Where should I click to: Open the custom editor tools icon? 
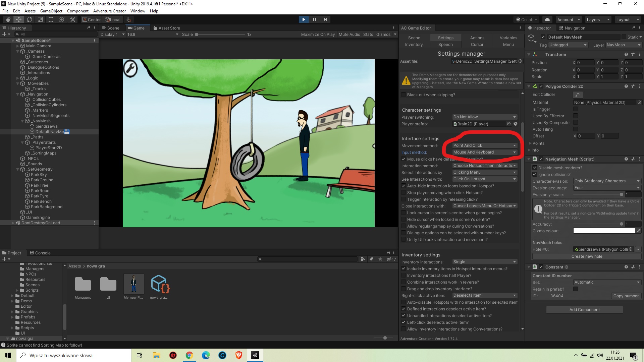[x=72, y=19]
